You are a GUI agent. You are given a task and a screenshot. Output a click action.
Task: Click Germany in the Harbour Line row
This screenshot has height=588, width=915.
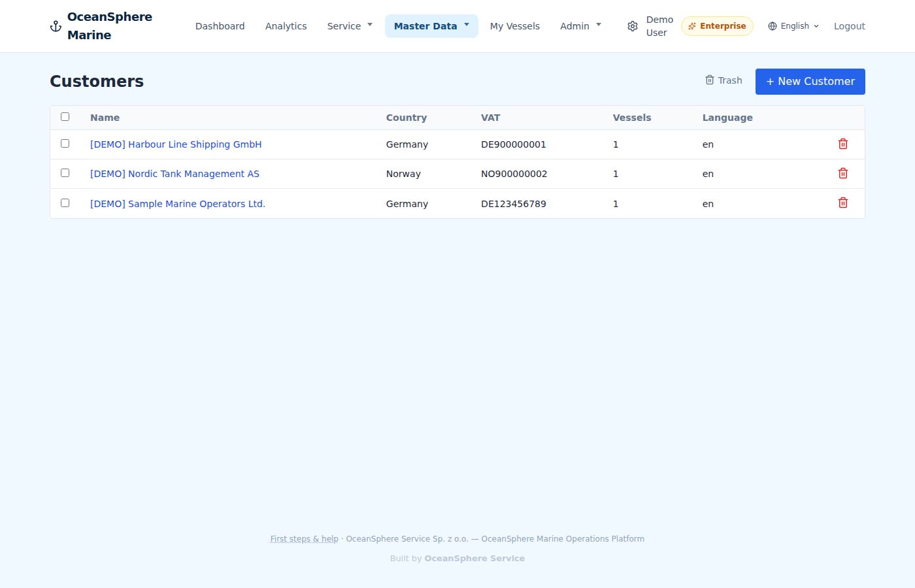pyautogui.click(x=407, y=144)
